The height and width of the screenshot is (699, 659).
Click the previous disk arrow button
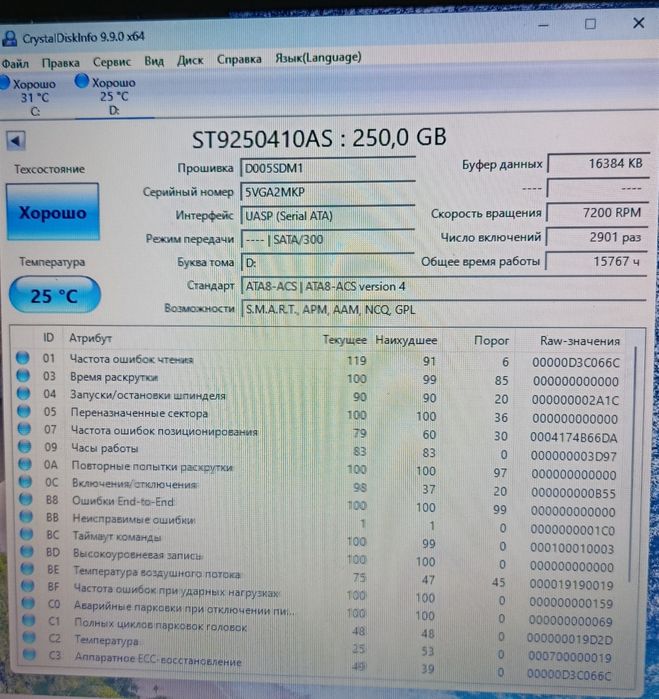click(x=16, y=141)
